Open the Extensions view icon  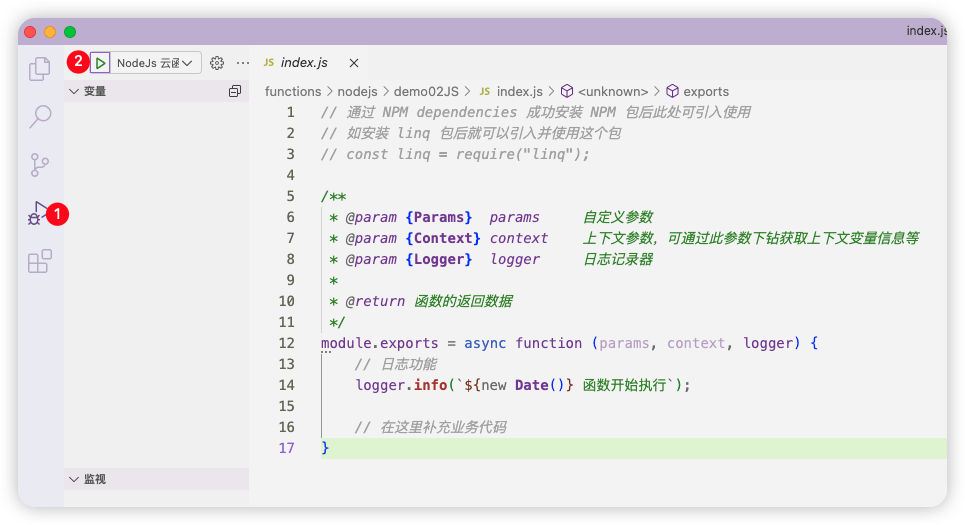(x=40, y=261)
